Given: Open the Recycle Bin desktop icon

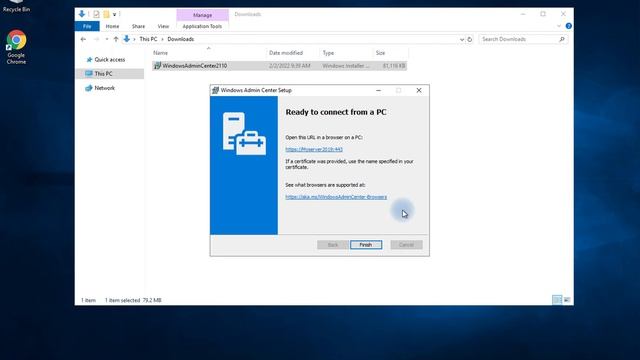Looking at the screenshot, I should coord(16,7).
